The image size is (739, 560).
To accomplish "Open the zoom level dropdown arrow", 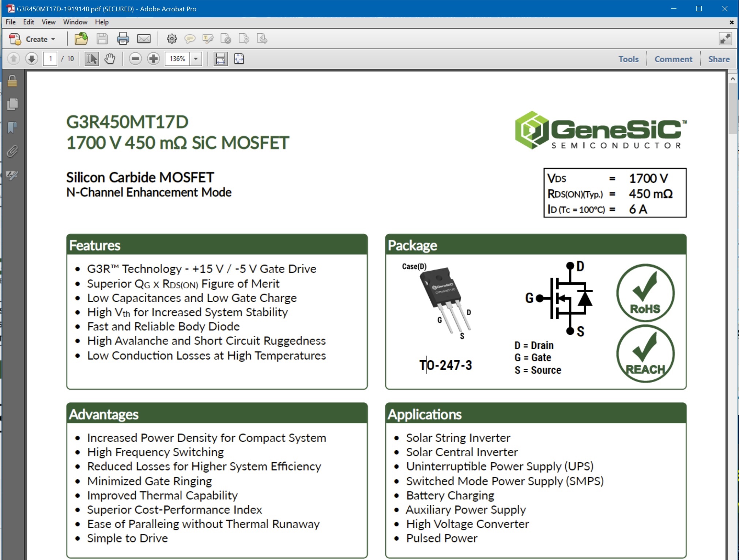I will tap(196, 59).
